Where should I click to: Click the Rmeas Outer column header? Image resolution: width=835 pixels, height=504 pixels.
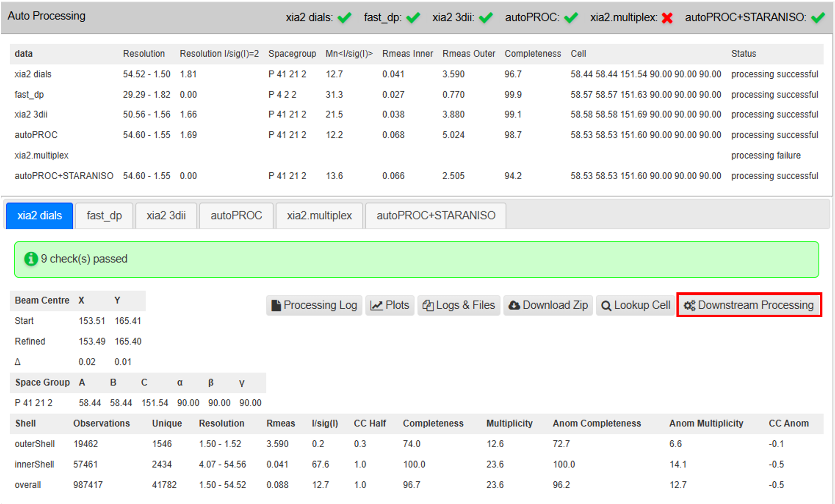coord(469,54)
